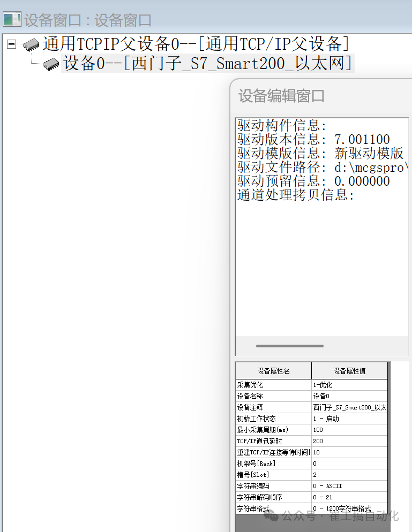Click the value 10 for 重建TCP/IP连接等待时间

[x=349, y=452]
